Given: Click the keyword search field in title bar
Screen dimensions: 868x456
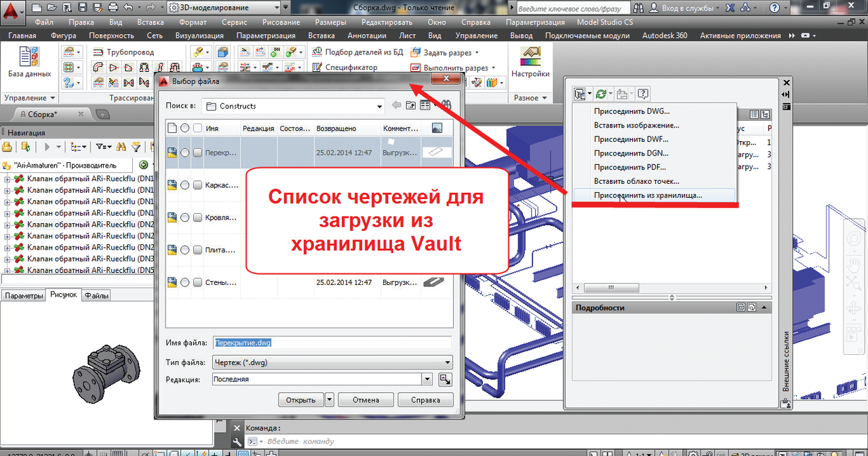Looking at the screenshot, I should click(x=572, y=7).
